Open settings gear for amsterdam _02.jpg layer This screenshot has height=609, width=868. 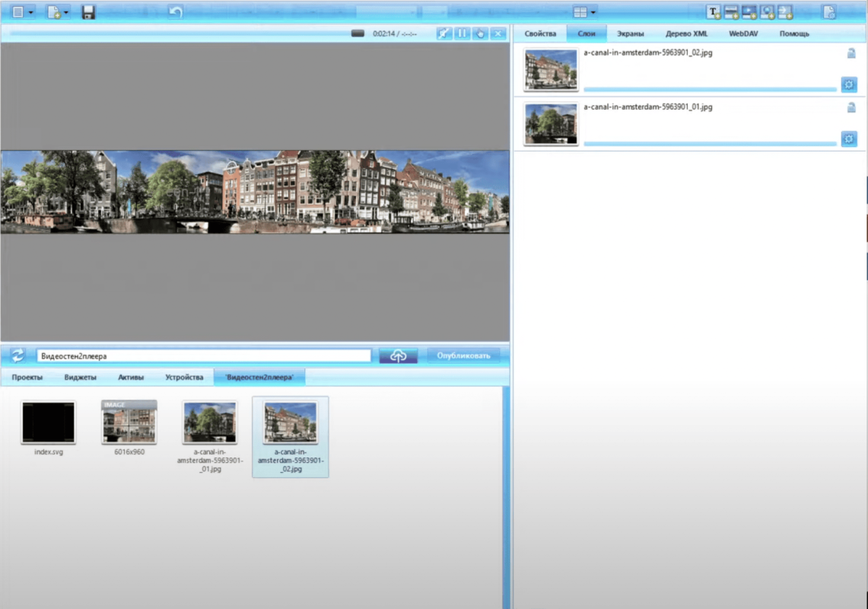click(x=849, y=84)
